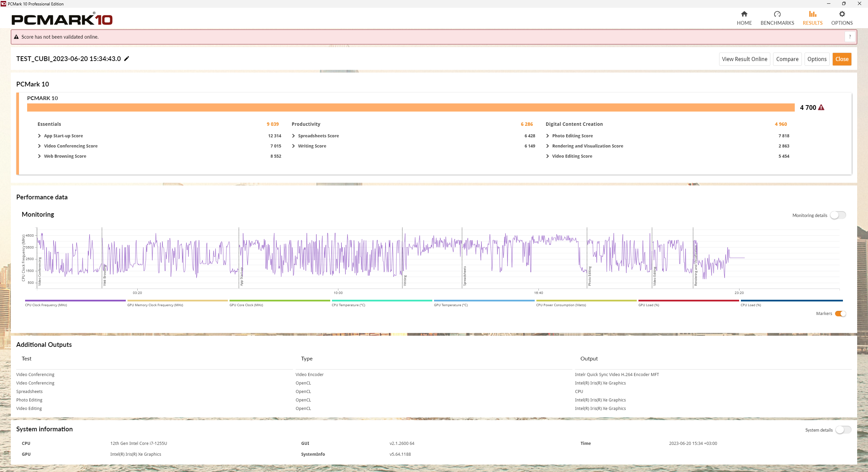The width and height of the screenshot is (868, 472).
Task: Toggle CPU Temperature legend series
Action: pos(382,303)
